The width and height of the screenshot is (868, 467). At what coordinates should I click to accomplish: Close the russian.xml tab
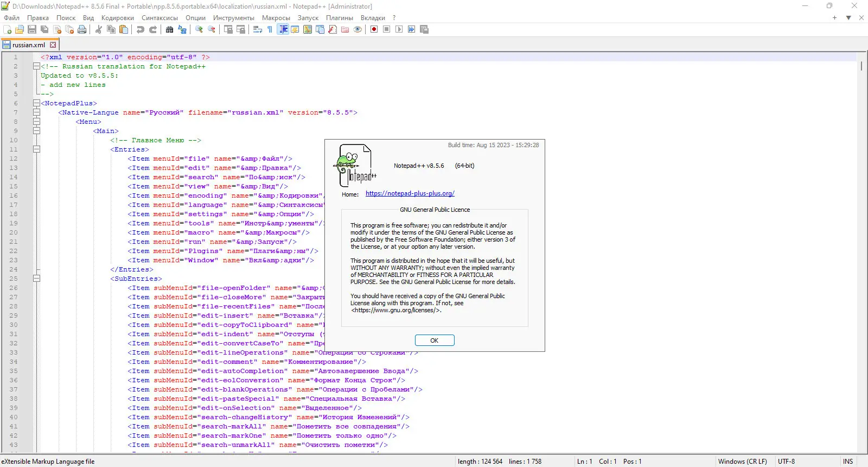(53, 45)
